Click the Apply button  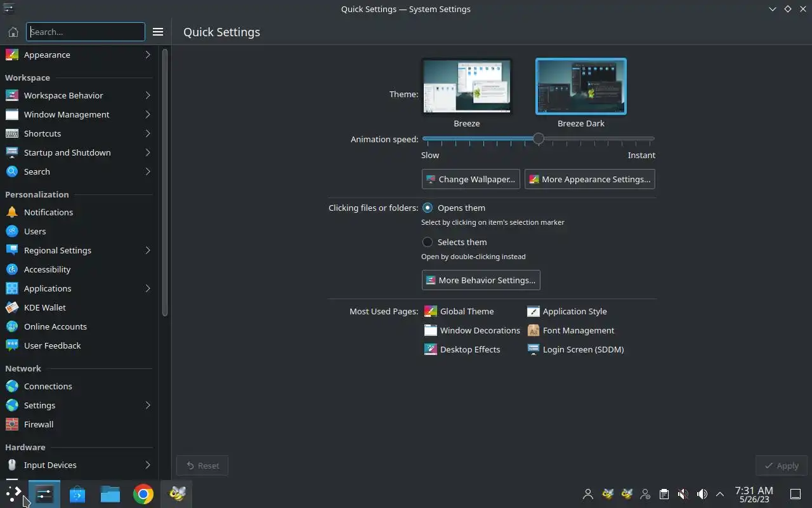(782, 465)
